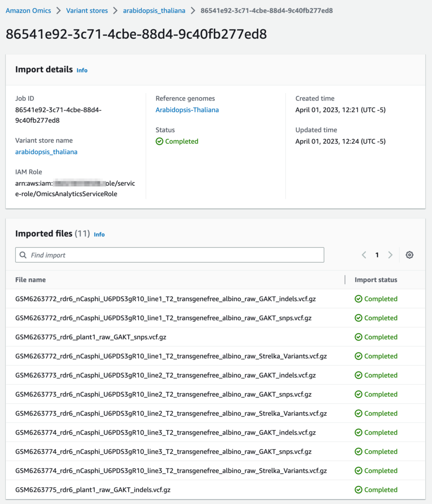Click the Import status column header

point(376,280)
